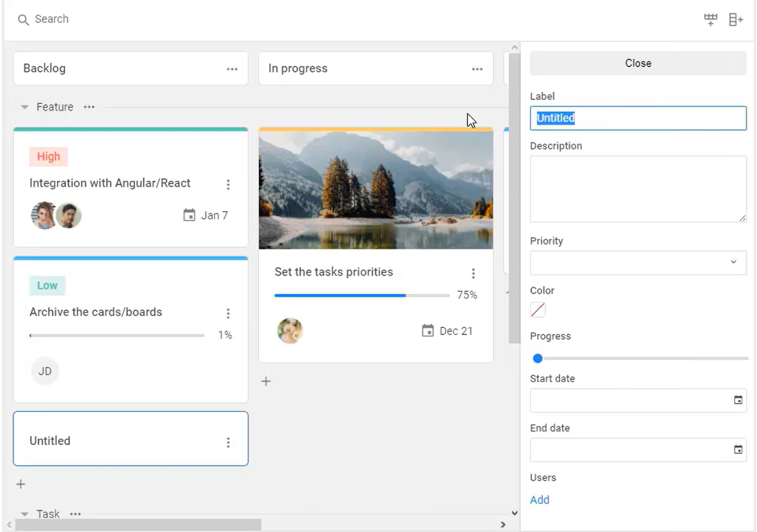Viewport: 757px width, 532px height.
Task: Open End date calendar picker icon
Action: pos(738,450)
